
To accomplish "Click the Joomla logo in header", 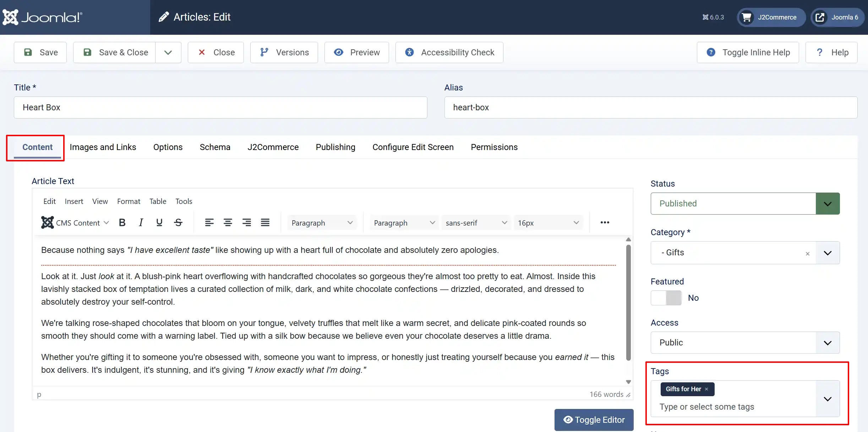I will tap(43, 17).
